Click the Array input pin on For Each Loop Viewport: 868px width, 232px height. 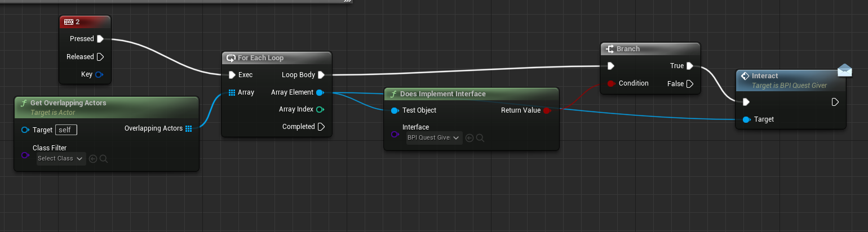coord(232,92)
